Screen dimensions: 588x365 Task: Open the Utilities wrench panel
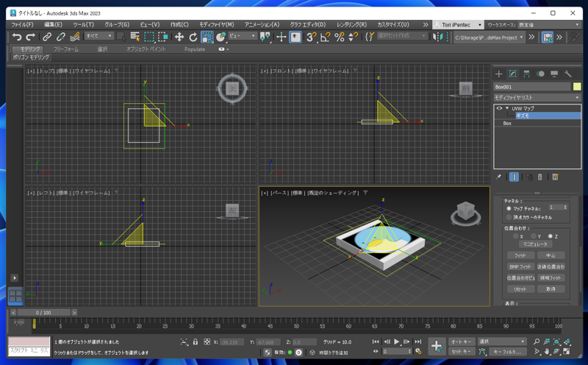click(568, 74)
